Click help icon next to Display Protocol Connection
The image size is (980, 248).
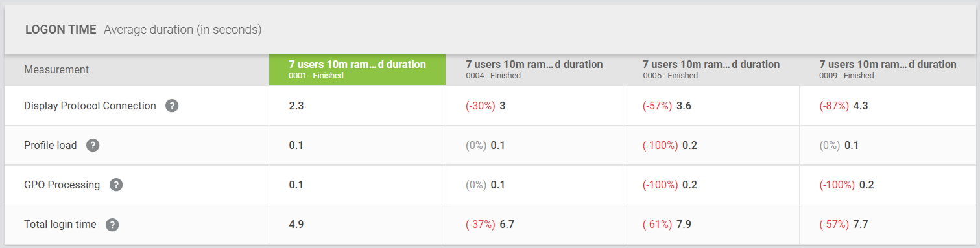(x=172, y=106)
